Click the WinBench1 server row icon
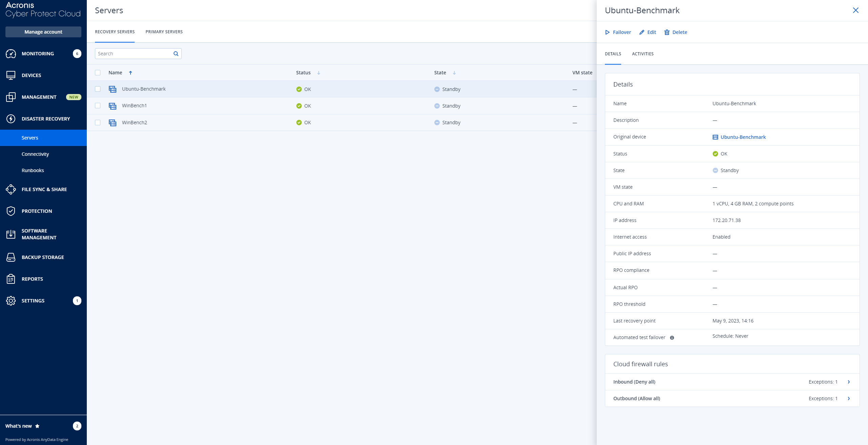868x445 pixels. click(x=113, y=106)
